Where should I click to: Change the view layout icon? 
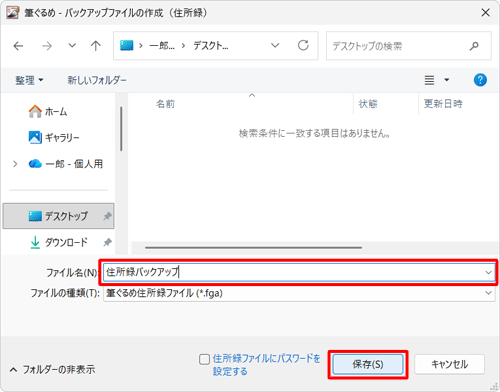point(429,80)
